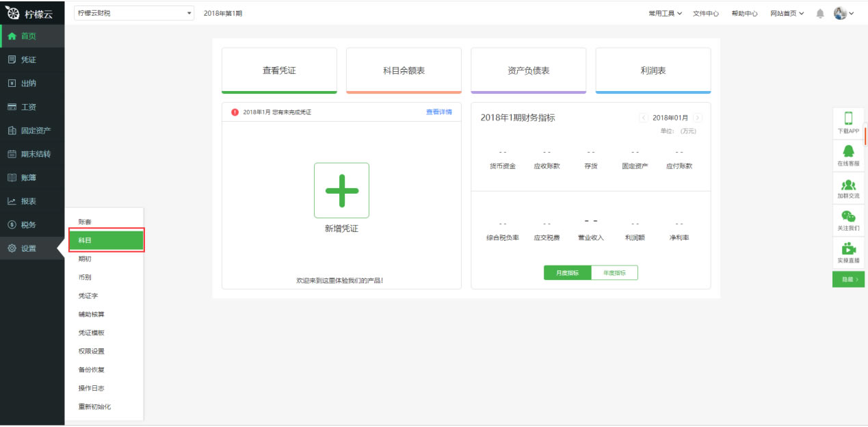The height and width of the screenshot is (427, 868).
Task: Select the 出纳 sidebar icon
Action: (31, 83)
